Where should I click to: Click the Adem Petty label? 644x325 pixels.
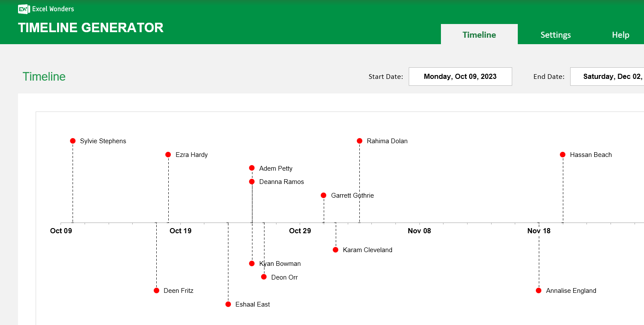276,168
